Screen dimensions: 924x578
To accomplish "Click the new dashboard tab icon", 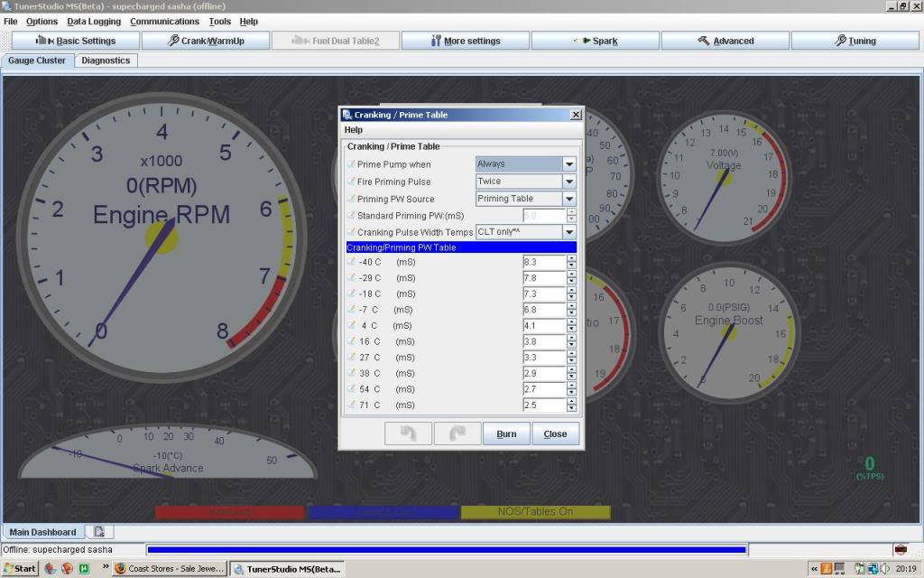I will coord(99,532).
